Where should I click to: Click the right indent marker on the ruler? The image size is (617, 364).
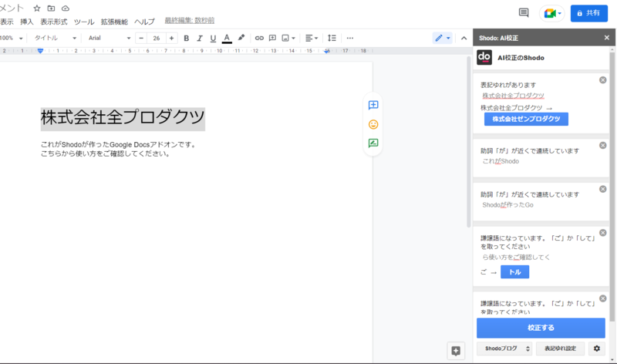327,51
